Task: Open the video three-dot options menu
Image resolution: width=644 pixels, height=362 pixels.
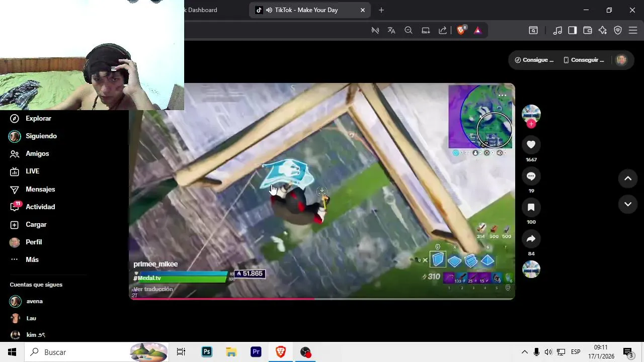Action: pyautogui.click(x=502, y=95)
